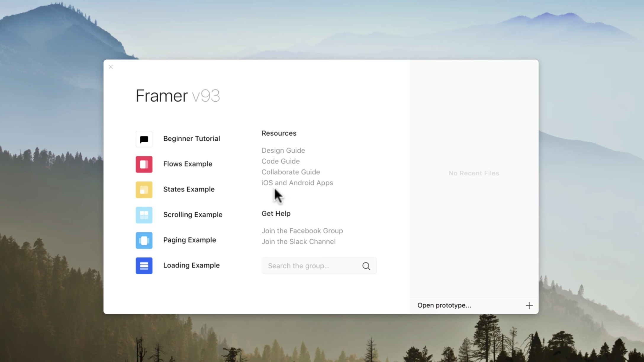Focus the Search the group field
The image size is (644, 362).
point(319,266)
